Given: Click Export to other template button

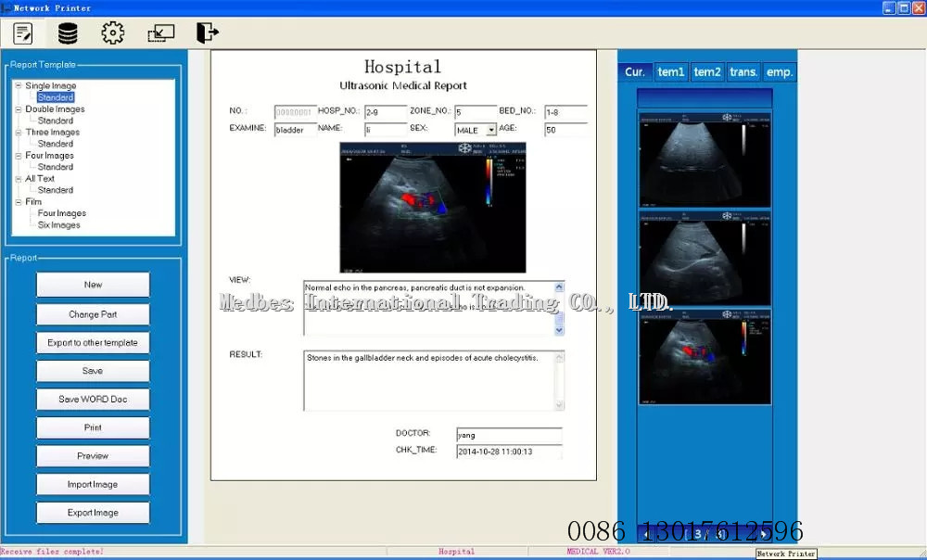Looking at the screenshot, I should [93, 343].
